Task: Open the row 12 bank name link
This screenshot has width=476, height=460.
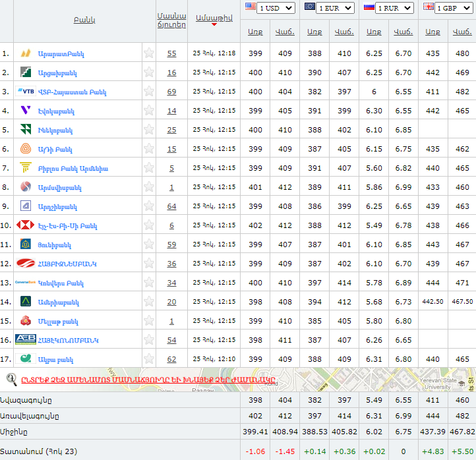Action: tap(67, 264)
